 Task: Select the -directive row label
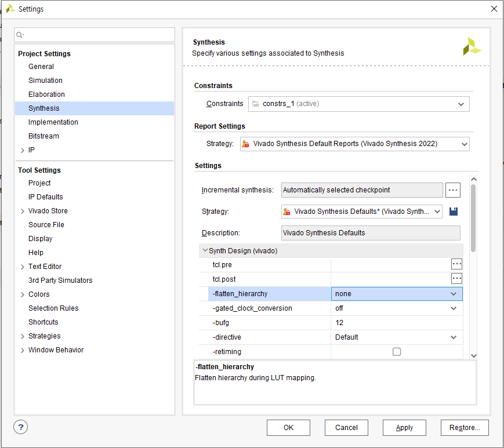click(227, 337)
